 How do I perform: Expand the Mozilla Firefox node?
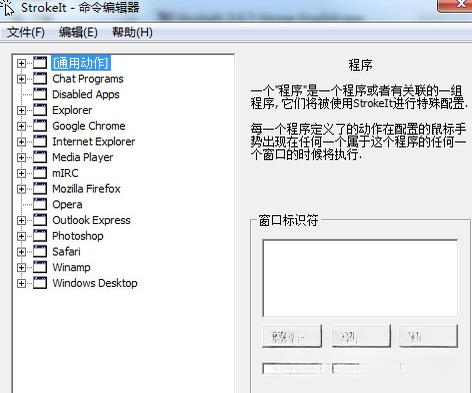coord(21,189)
